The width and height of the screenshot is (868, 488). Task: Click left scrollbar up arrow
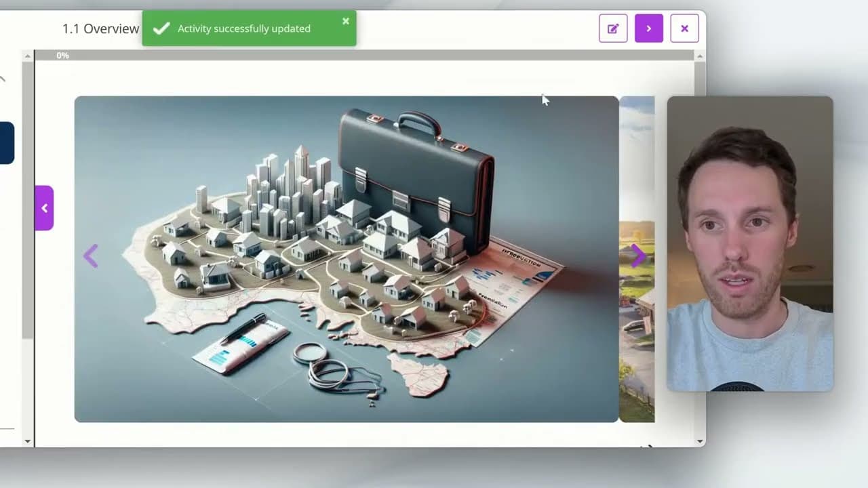28,55
